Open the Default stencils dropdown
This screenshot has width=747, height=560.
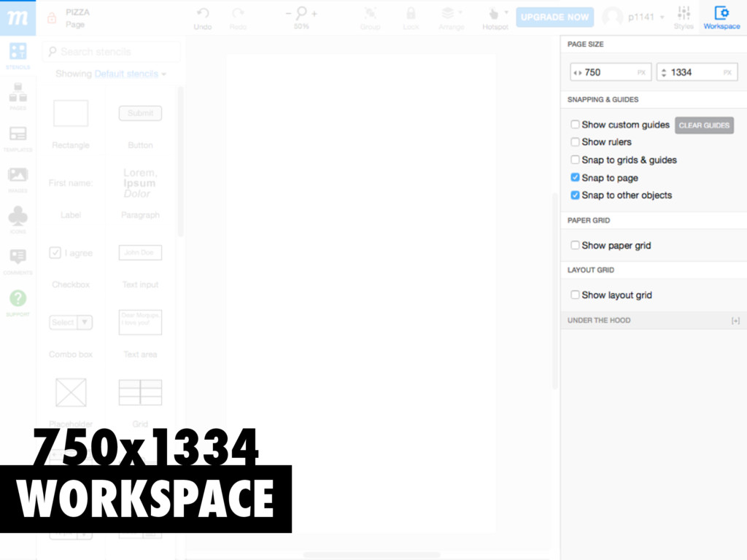[x=130, y=74]
